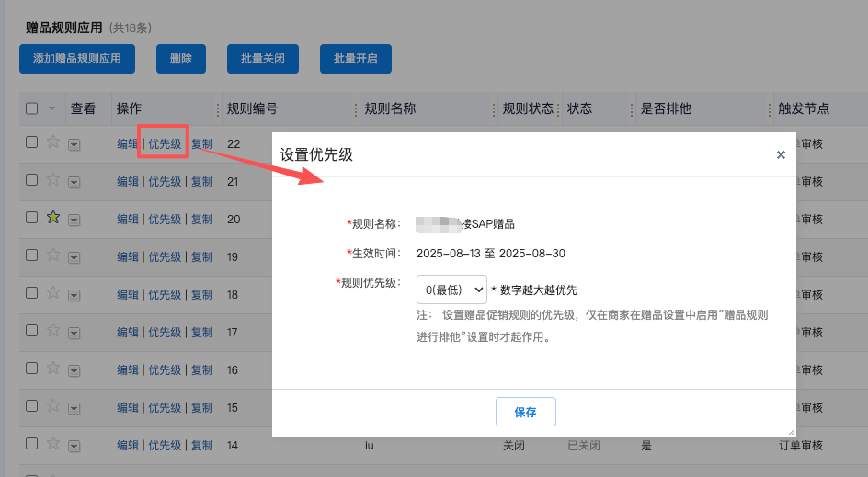868x477 pixels.
Task: Close the 设置优先级 dialog with X
Action: pyautogui.click(x=781, y=154)
